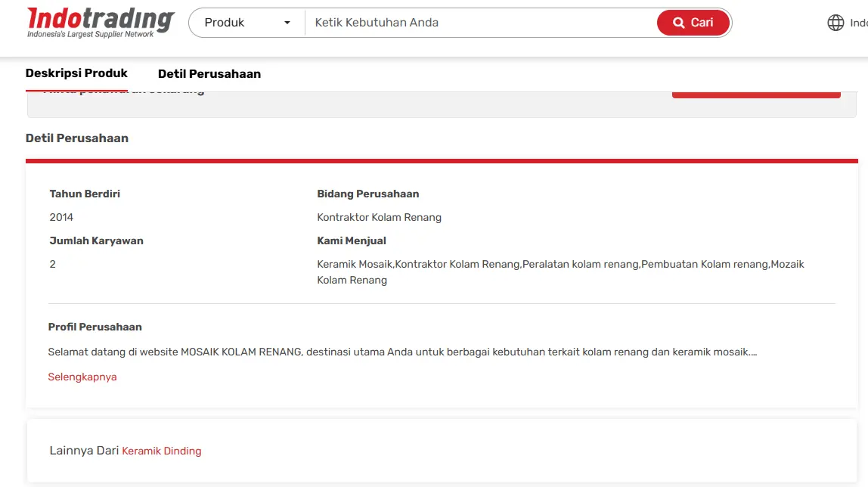868x487 pixels.
Task: Click the company profile description paragraph
Action: 402,352
